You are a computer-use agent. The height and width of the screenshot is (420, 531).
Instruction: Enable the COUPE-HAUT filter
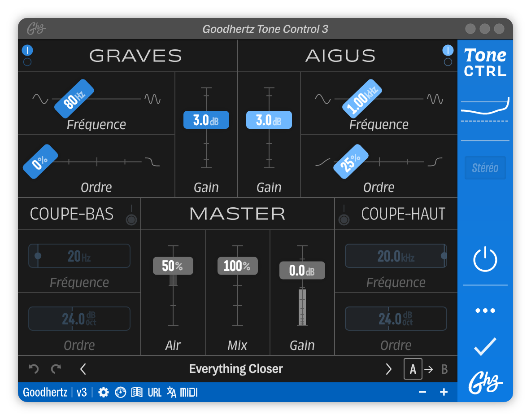click(344, 219)
